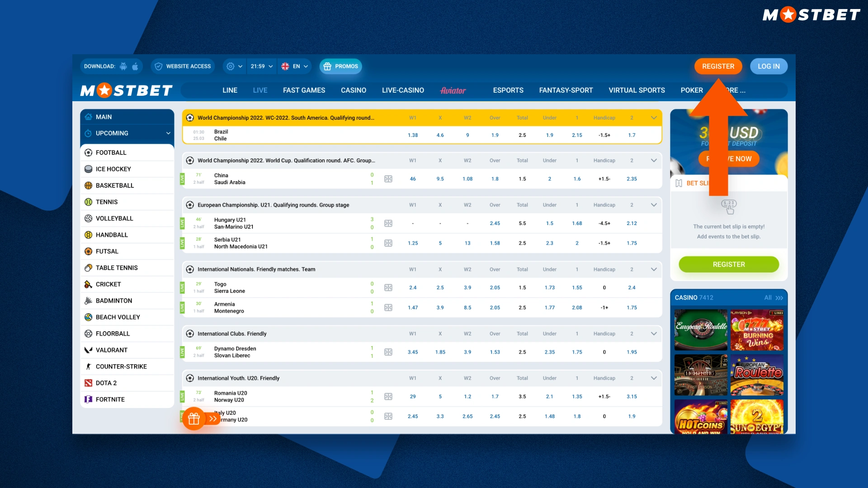This screenshot has height=488, width=868.
Task: Open the EN language dropdown
Action: (x=294, y=66)
